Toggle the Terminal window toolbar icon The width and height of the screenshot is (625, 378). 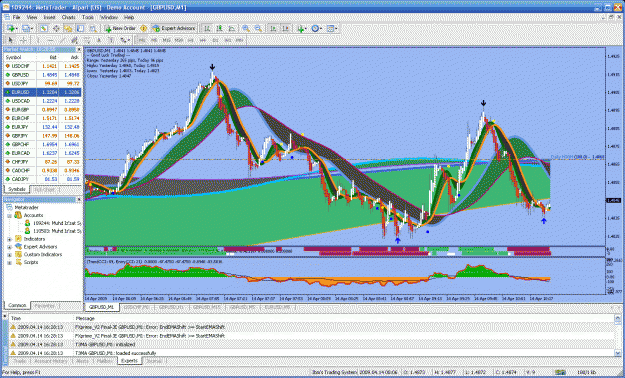coord(81,28)
